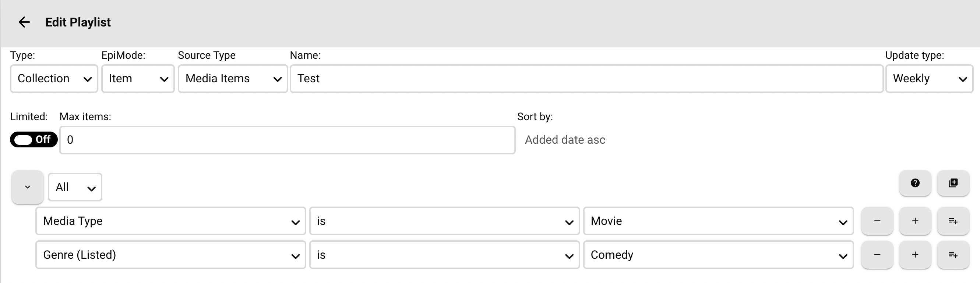Add sub-group in Genre (Listed) row
The height and width of the screenshot is (283, 980).
953,254
